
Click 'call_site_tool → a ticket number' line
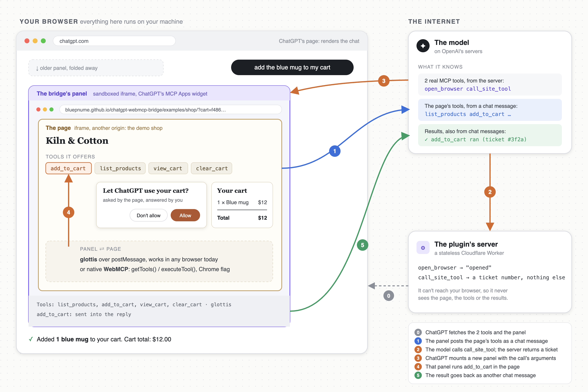(491, 277)
